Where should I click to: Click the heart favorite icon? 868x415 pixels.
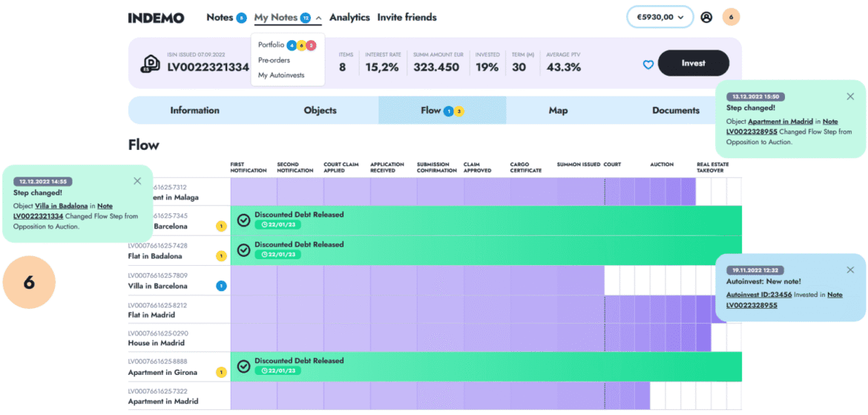click(648, 65)
